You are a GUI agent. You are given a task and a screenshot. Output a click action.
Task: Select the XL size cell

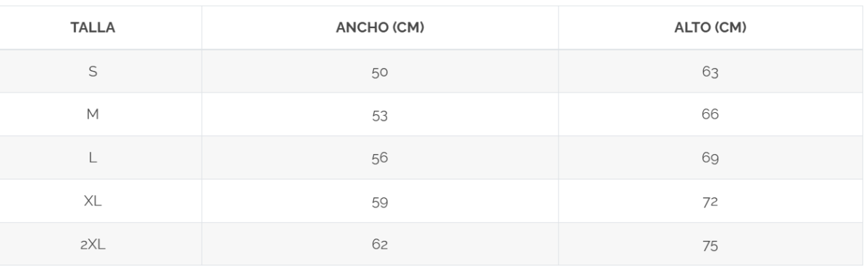pos(93,202)
